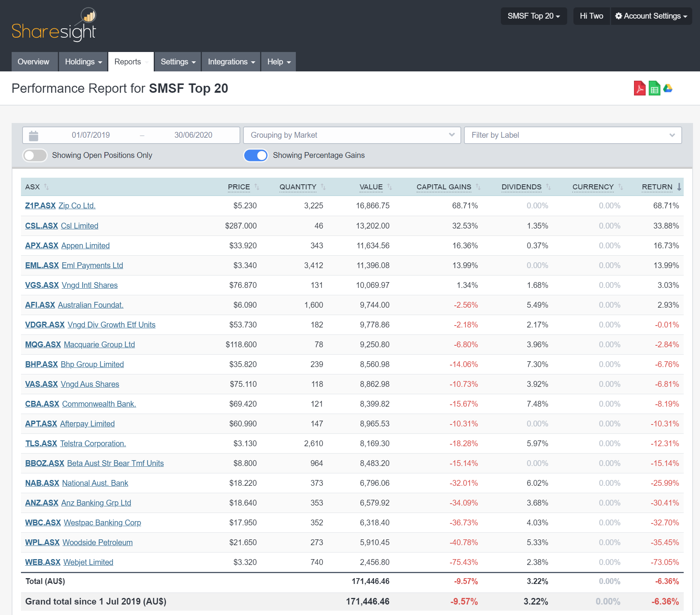Screen dimensions: 700x615
Task: Reverse the Return column sort arrow
Action: click(x=679, y=187)
